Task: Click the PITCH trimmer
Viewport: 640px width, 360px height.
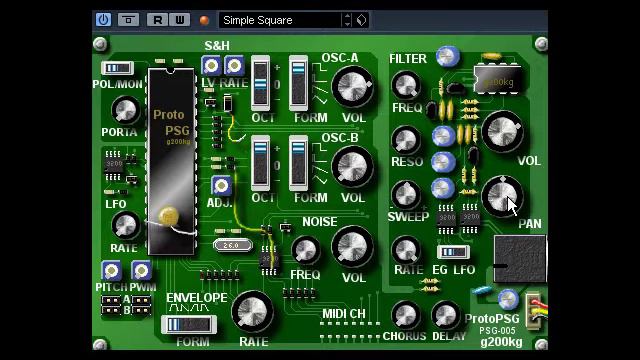Action: [x=111, y=271]
